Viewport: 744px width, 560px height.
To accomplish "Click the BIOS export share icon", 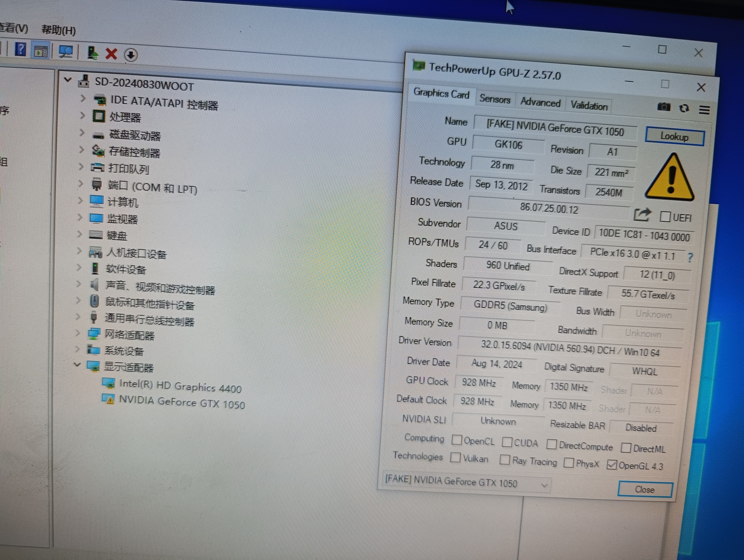I will pyautogui.click(x=642, y=215).
